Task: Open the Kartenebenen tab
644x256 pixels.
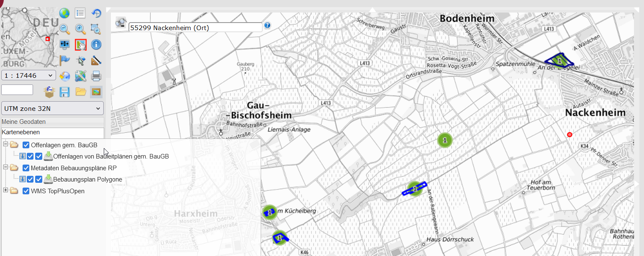Action: (21, 132)
